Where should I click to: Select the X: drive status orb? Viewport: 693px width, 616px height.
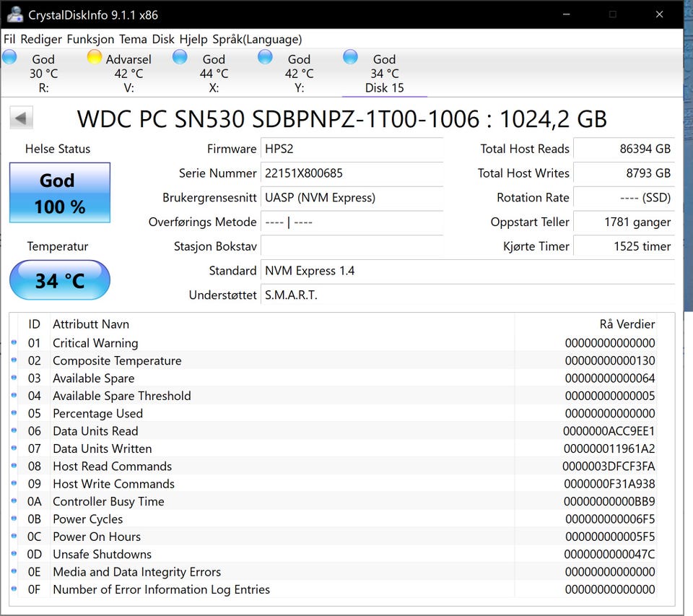[180, 58]
